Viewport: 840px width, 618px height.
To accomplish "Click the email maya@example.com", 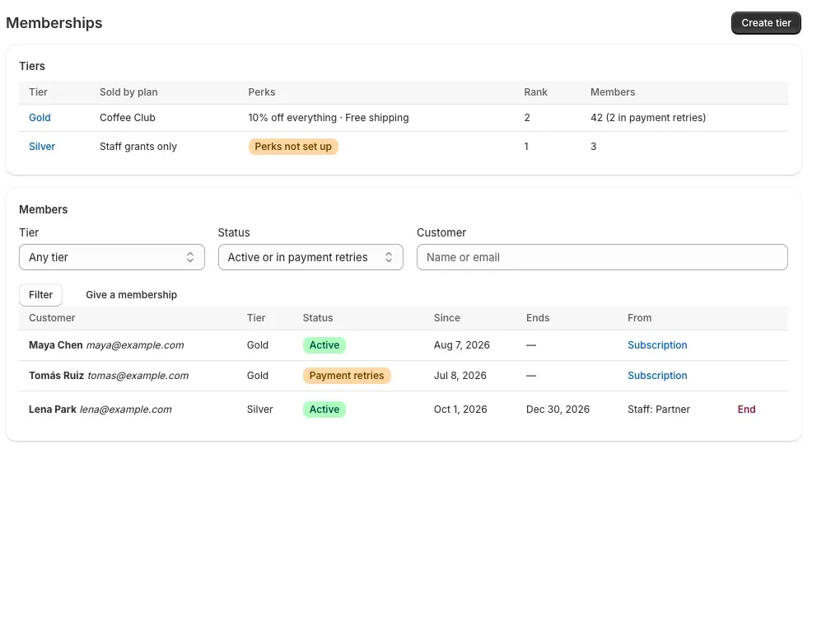I will (135, 345).
